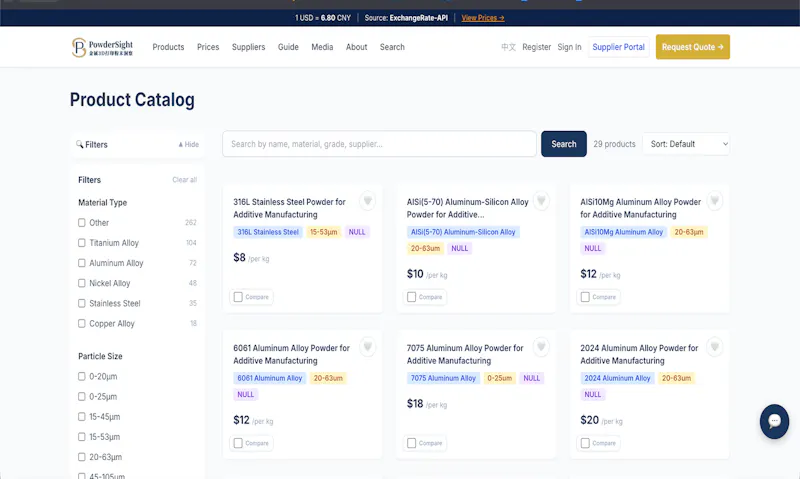Screen dimensions: 800x479
Task: Click the View Prices link
Action: point(483,18)
